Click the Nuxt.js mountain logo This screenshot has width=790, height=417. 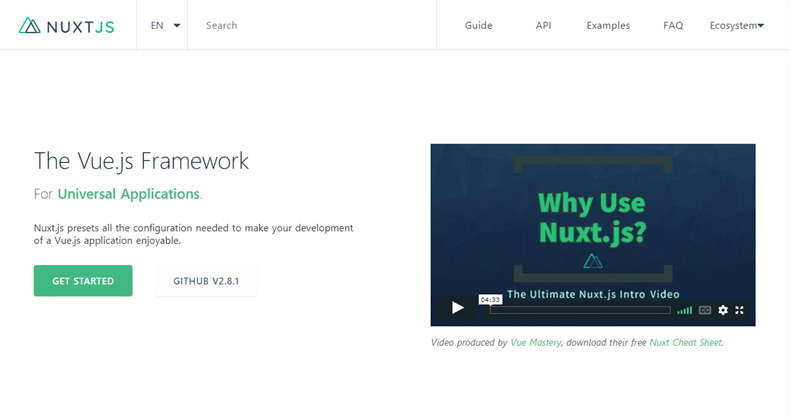pos(30,26)
